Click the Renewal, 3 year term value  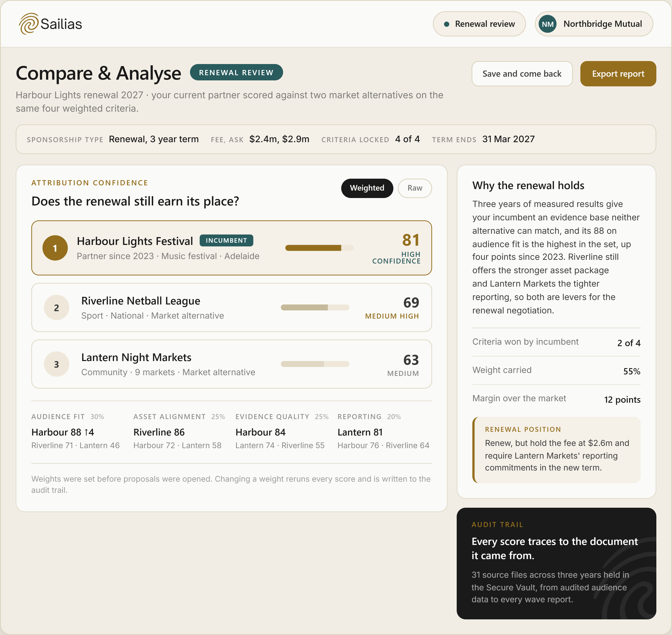tap(154, 139)
